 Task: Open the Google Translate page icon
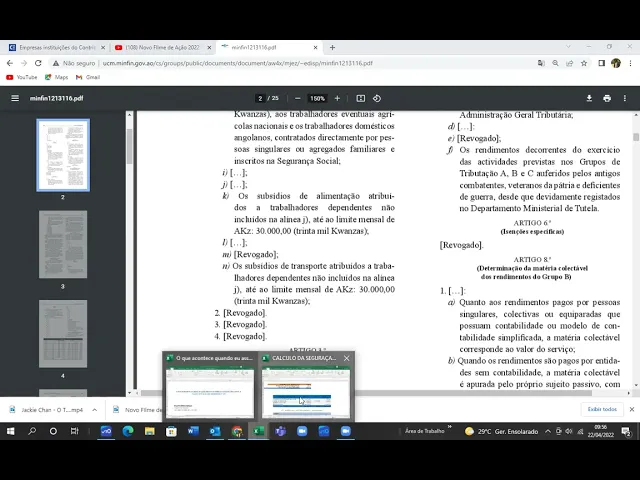pyautogui.click(x=541, y=63)
